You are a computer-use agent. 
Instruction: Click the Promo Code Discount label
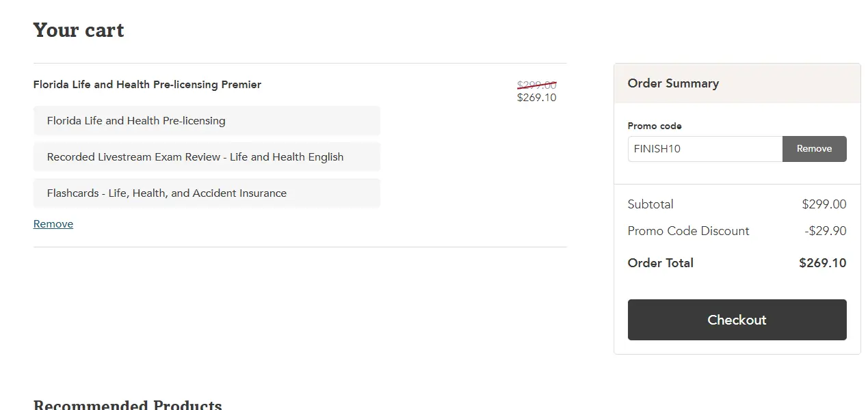click(688, 231)
